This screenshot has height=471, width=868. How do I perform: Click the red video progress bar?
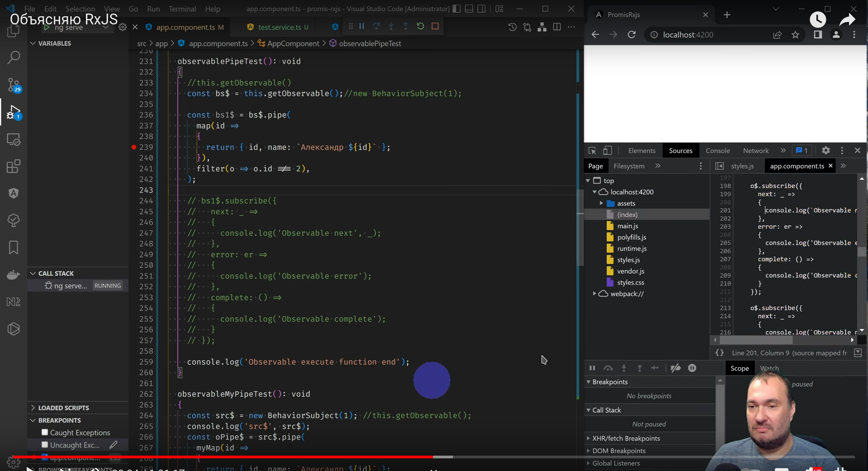tap(226, 457)
